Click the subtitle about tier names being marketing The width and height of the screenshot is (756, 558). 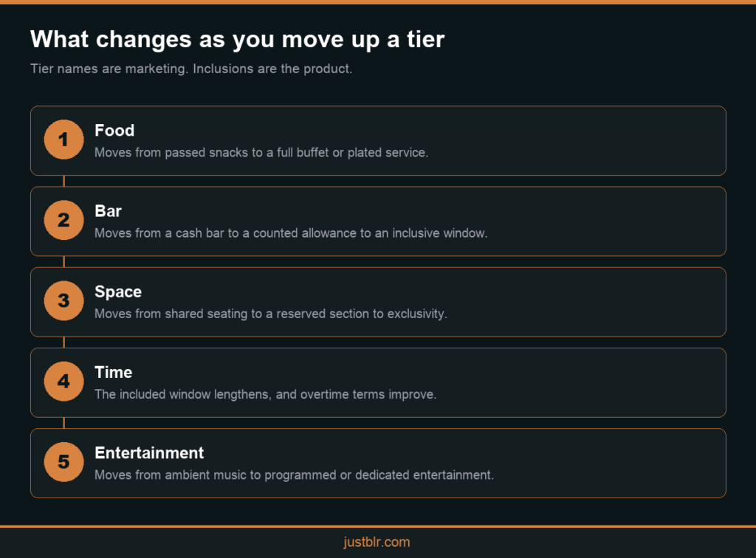click(x=191, y=69)
